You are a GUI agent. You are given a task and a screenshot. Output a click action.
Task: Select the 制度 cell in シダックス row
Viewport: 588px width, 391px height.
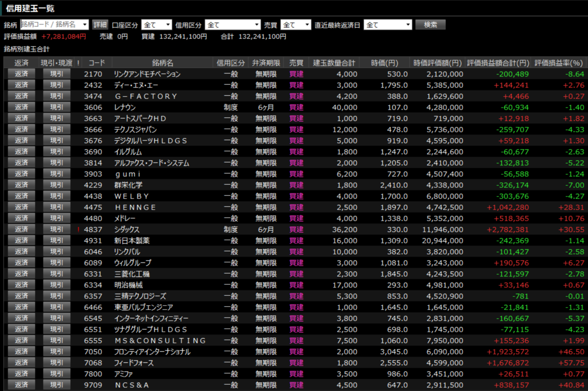click(x=231, y=230)
